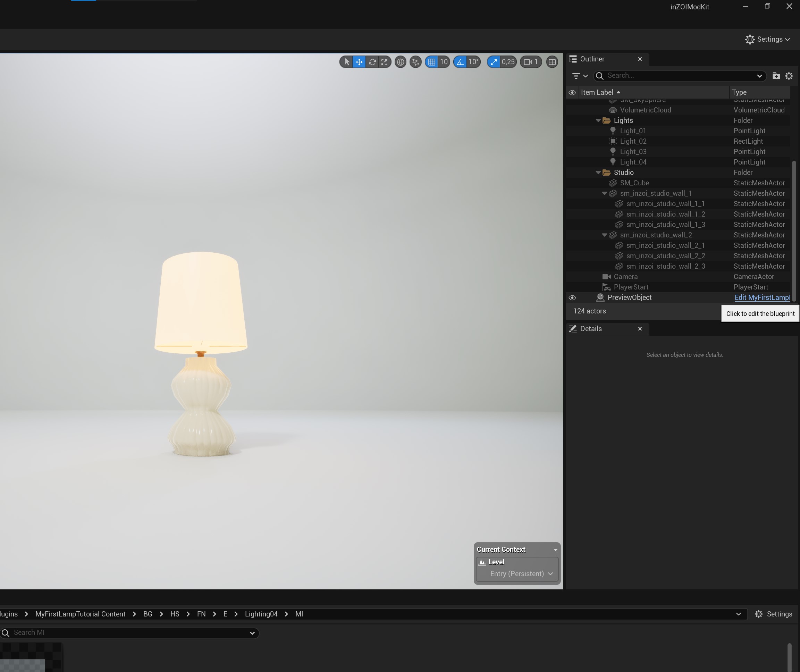
Task: Activate the Scale tool
Action: [x=384, y=62]
